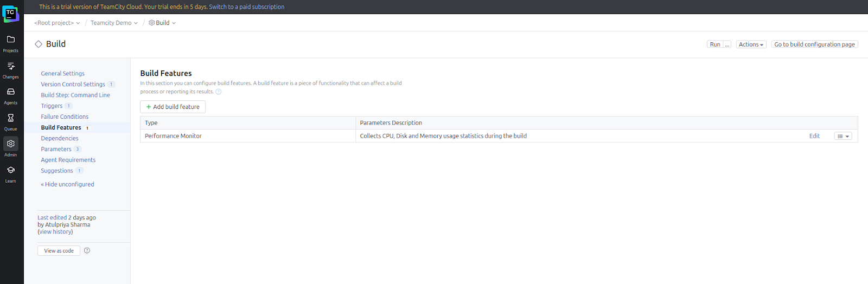Open Parameters section
Image resolution: width=868 pixels, height=284 pixels.
pyautogui.click(x=56, y=149)
